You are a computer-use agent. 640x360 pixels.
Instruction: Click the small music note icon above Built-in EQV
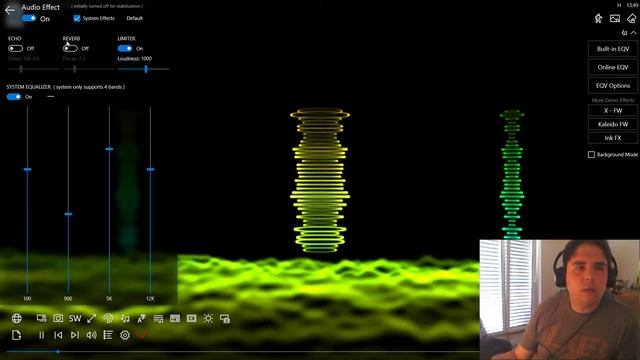[x=624, y=33]
